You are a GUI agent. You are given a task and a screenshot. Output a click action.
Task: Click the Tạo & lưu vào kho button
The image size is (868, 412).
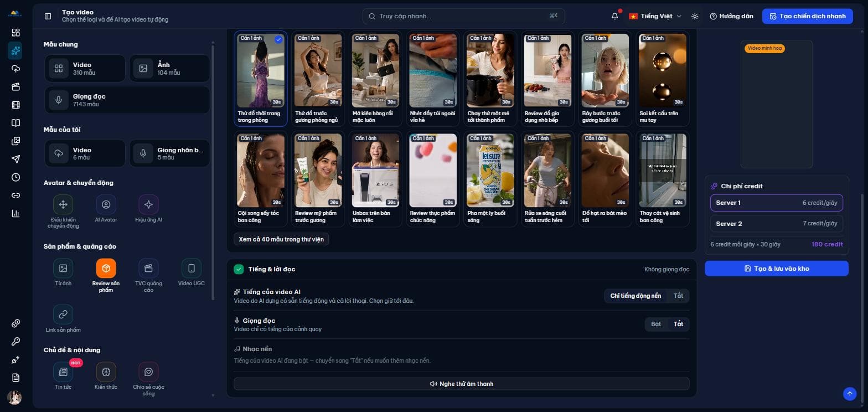click(776, 269)
